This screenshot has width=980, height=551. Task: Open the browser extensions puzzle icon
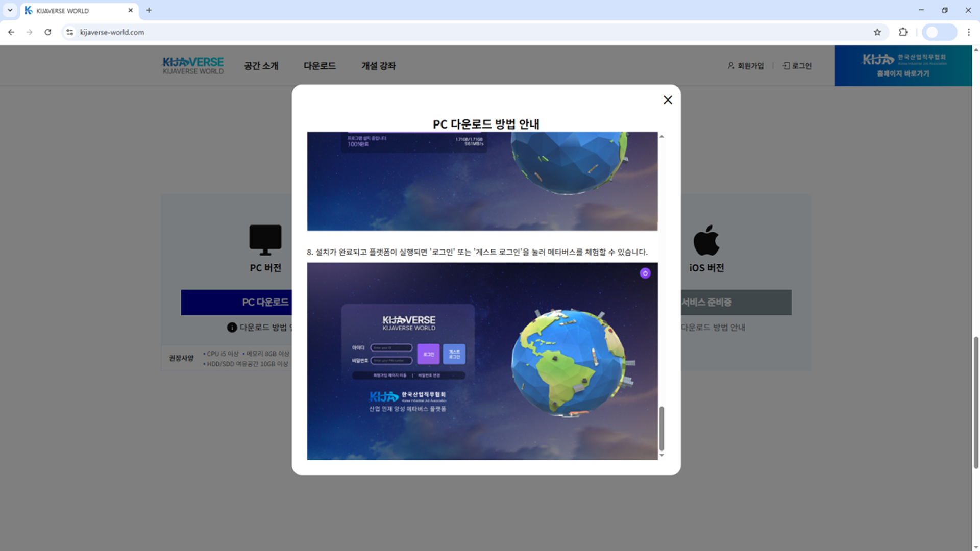point(903,32)
